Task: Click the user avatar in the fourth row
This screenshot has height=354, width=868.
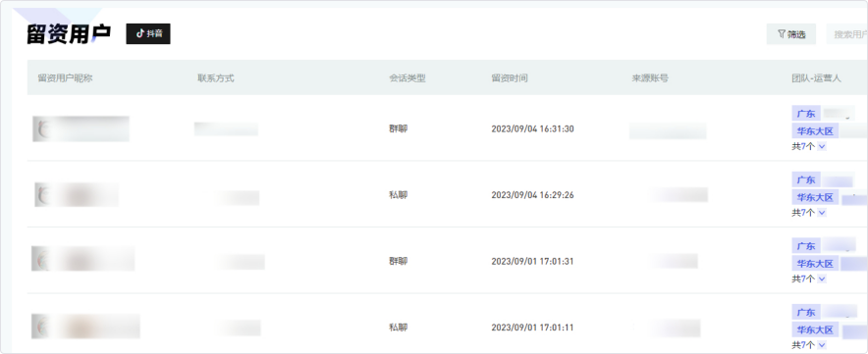Action: pos(42,327)
